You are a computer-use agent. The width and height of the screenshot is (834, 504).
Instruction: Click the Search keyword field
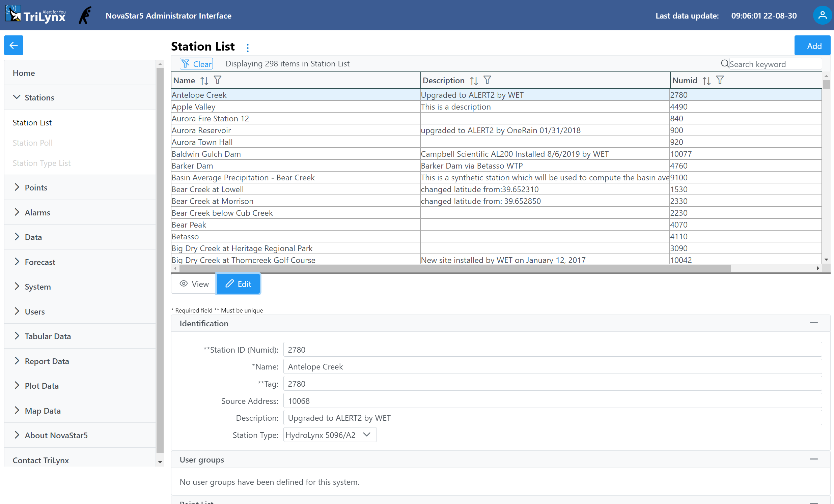coord(774,64)
